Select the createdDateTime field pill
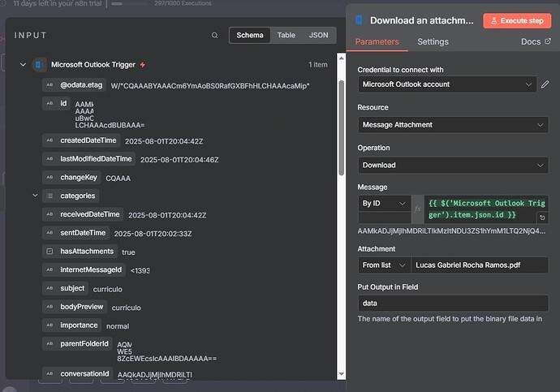This screenshot has height=392, width=560. click(81, 140)
